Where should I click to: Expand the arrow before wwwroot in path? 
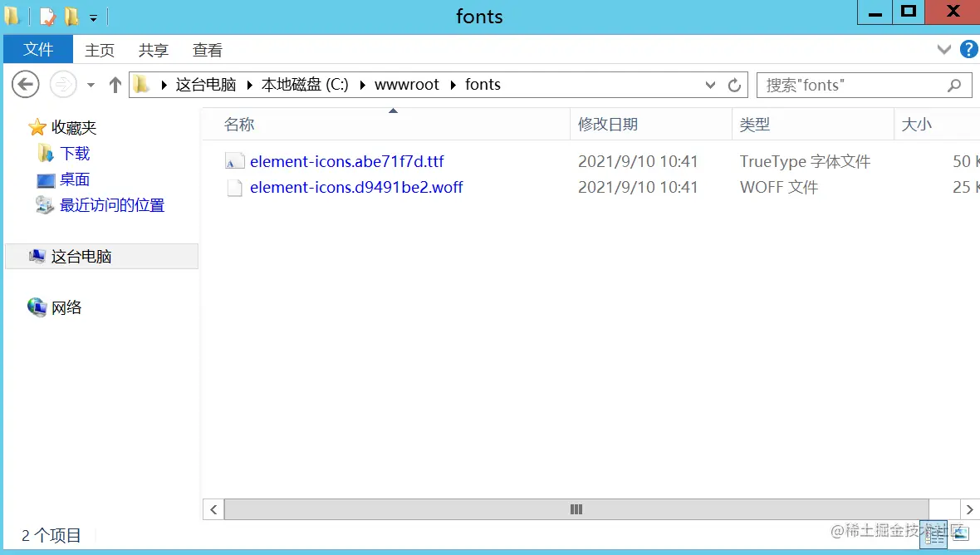pos(362,85)
